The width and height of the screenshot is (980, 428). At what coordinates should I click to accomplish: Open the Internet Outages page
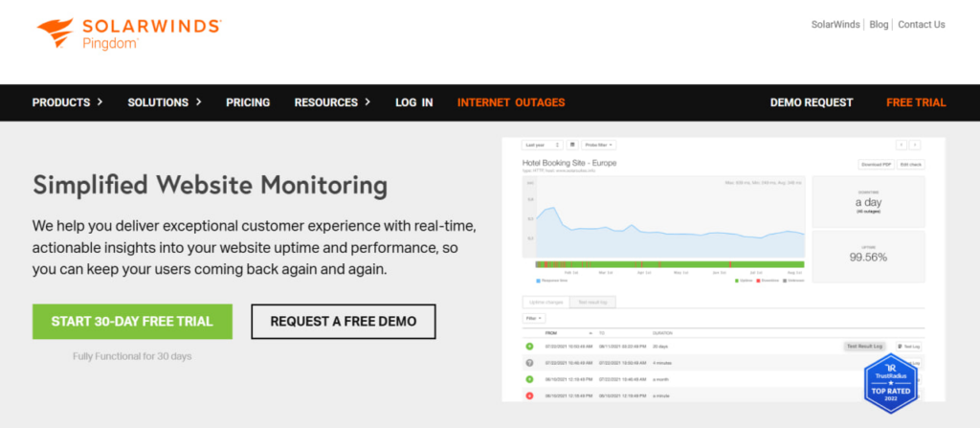pyautogui.click(x=511, y=102)
